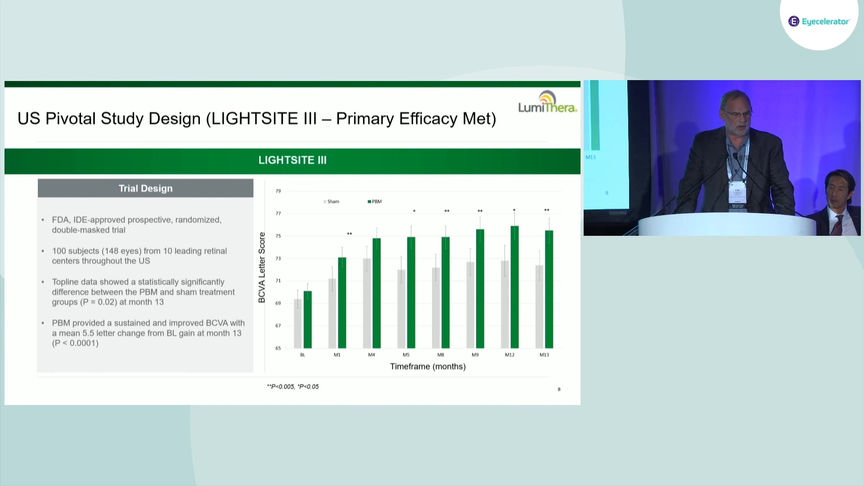This screenshot has height=486, width=864.
Task: Click the 'BCVA Letter Score' y-axis label
Action: click(x=262, y=267)
